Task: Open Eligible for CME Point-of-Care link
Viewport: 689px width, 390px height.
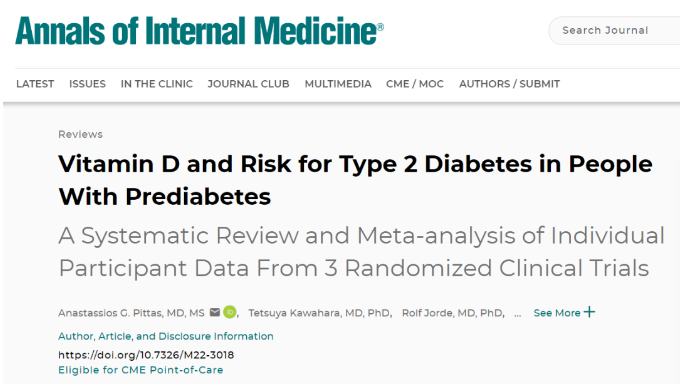Action: tap(141, 370)
